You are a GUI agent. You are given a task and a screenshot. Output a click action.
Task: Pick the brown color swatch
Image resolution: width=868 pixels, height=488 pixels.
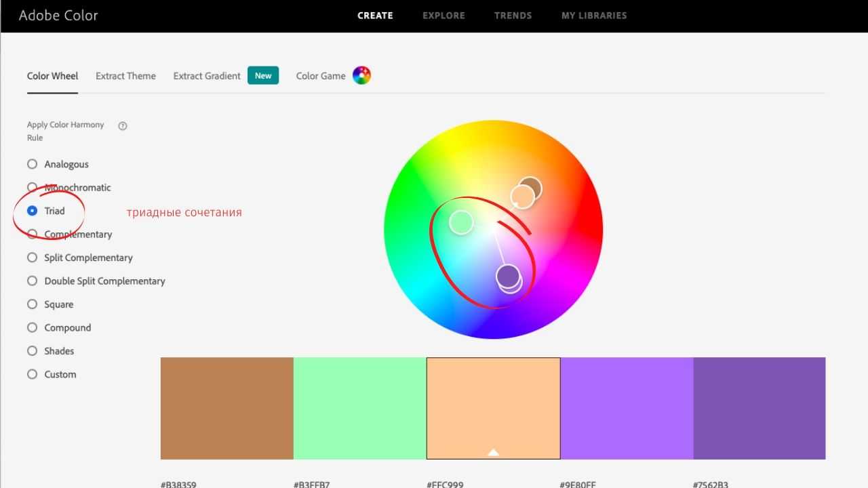coord(226,408)
